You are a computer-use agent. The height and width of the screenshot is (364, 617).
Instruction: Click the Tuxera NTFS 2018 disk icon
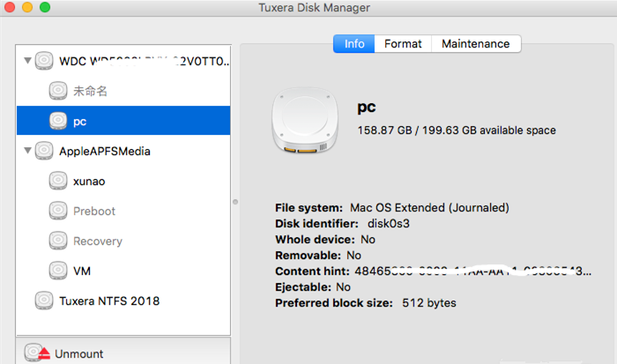(44, 301)
